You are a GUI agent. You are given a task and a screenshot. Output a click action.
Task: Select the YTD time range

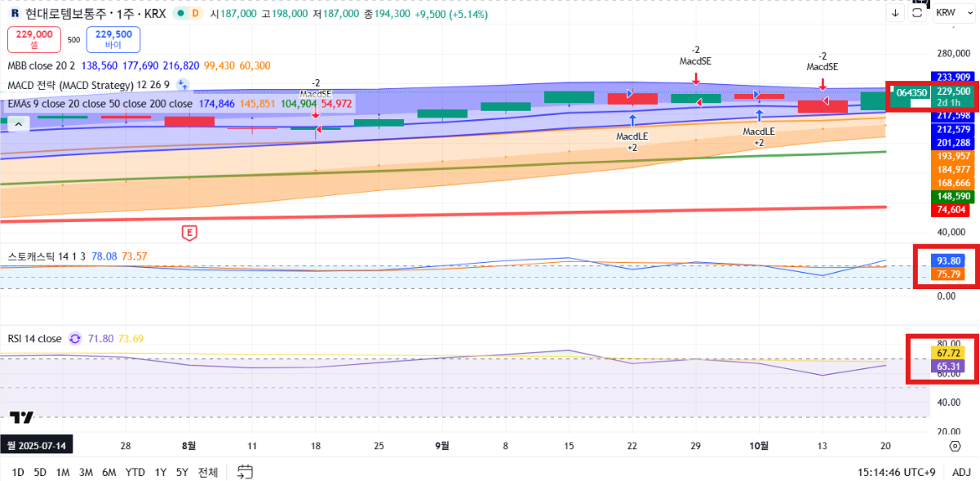pos(135,471)
